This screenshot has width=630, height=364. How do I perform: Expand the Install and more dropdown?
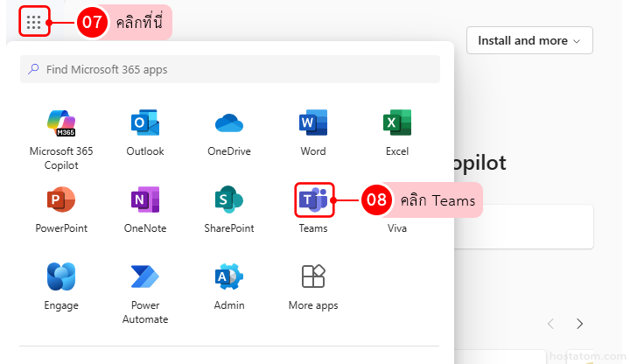(529, 40)
